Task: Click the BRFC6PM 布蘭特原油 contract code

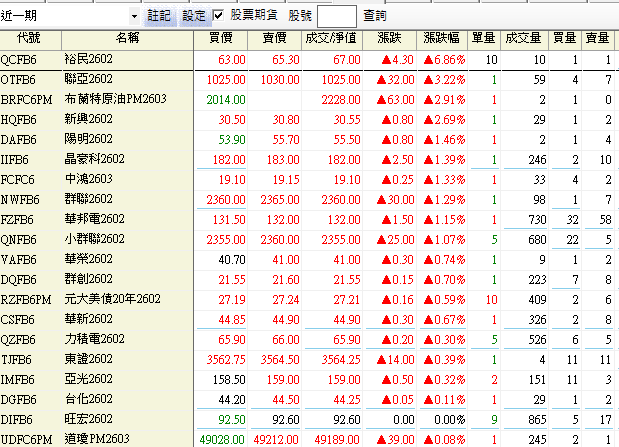Action: (x=27, y=99)
